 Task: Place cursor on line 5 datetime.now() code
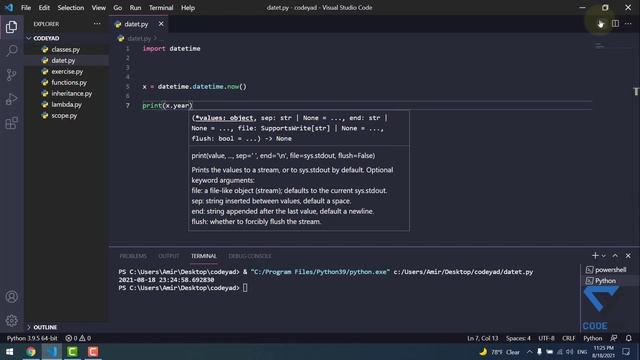pyautogui.click(x=195, y=87)
